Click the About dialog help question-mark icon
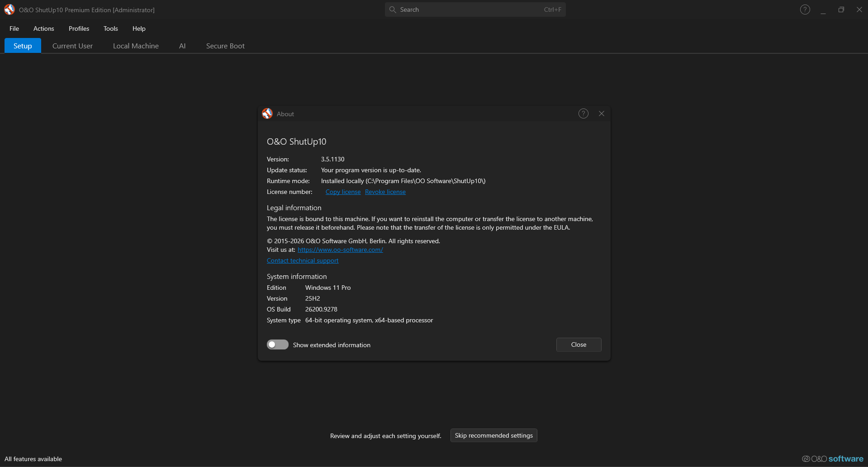868x467 pixels. click(x=583, y=113)
